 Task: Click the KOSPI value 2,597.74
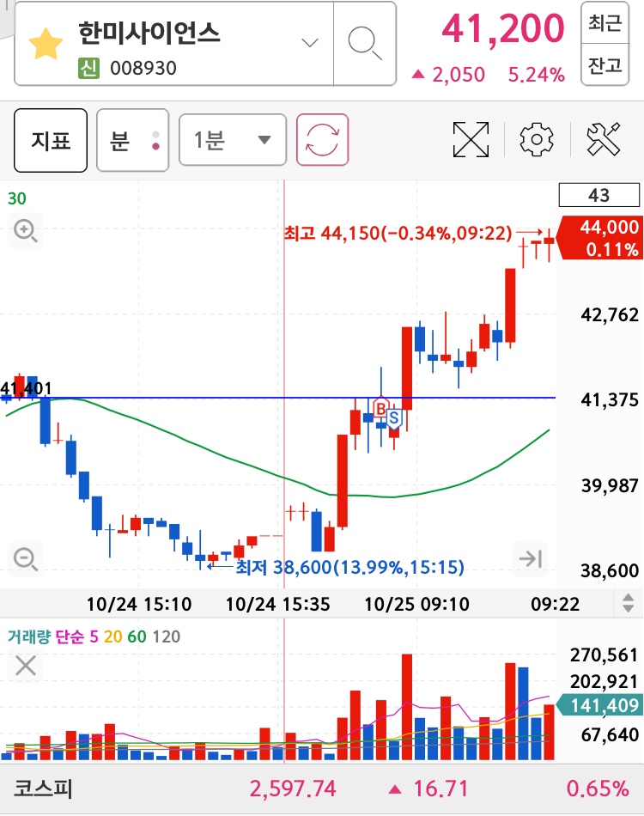[x=293, y=789]
